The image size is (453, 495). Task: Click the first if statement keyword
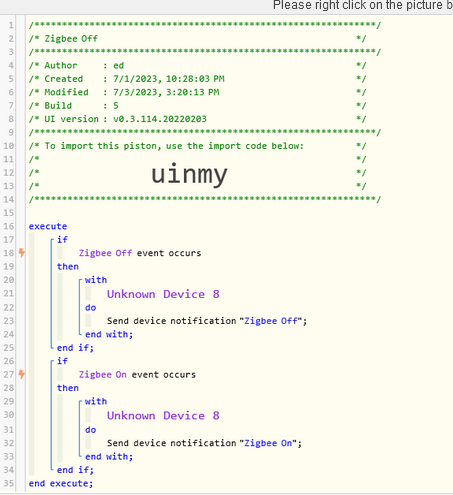point(62,239)
